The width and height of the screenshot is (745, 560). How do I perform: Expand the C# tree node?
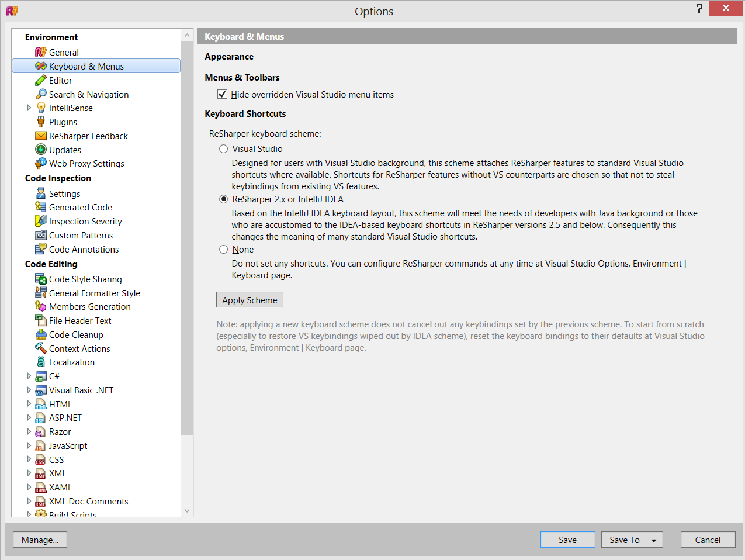coord(29,376)
